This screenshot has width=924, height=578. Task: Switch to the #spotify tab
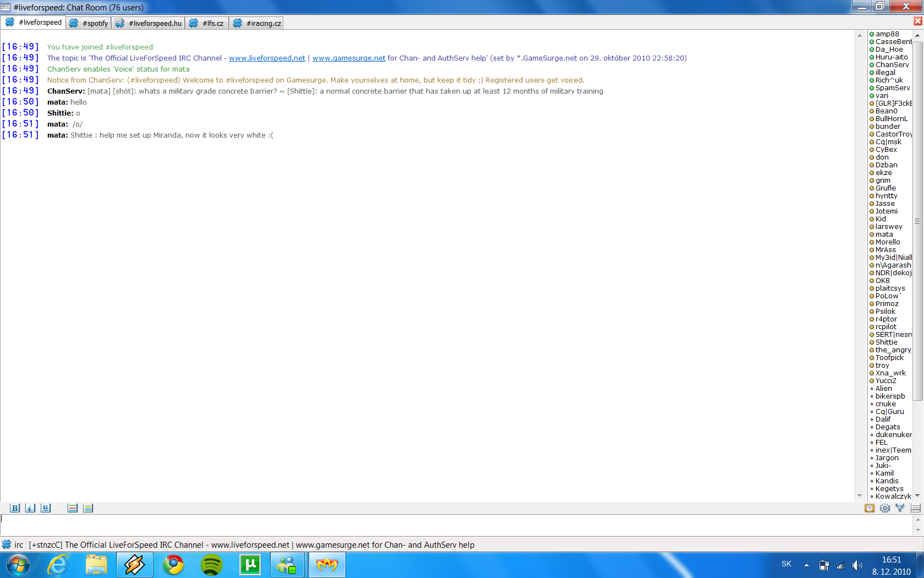[x=89, y=23]
